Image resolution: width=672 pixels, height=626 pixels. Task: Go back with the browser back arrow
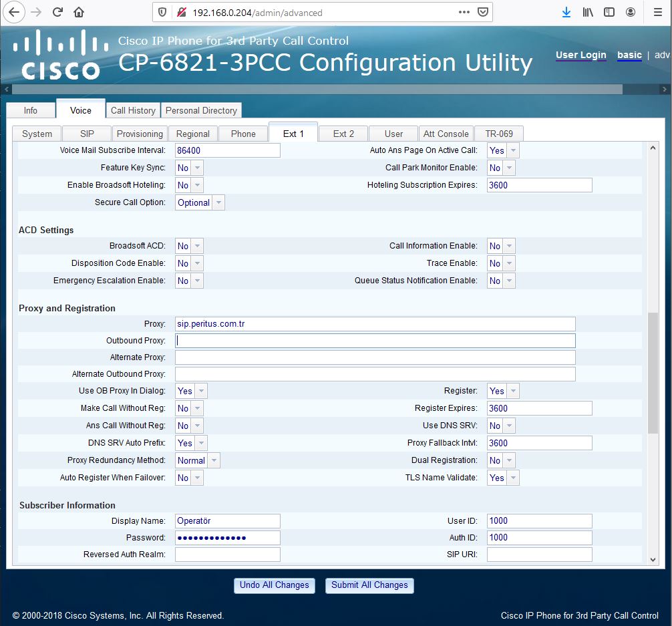(14, 12)
